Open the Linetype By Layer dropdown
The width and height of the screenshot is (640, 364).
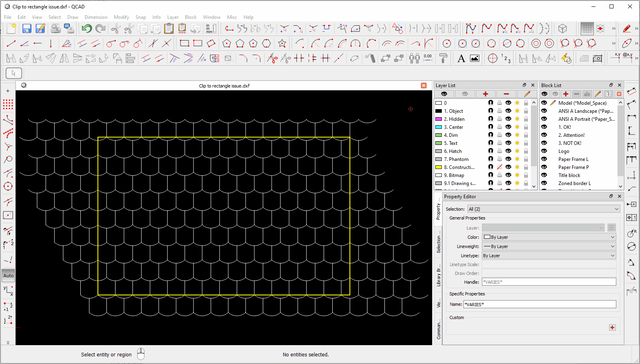549,256
